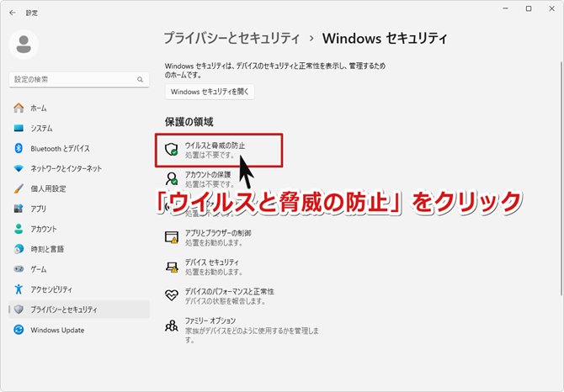This screenshot has height=392, width=564.
Task: Select the Windows Update sync icon
Action: tap(19, 330)
